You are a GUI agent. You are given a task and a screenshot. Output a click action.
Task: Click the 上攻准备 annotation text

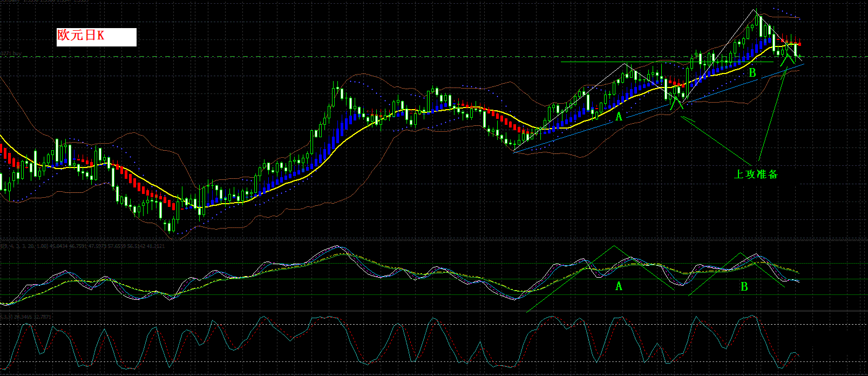pos(756,174)
